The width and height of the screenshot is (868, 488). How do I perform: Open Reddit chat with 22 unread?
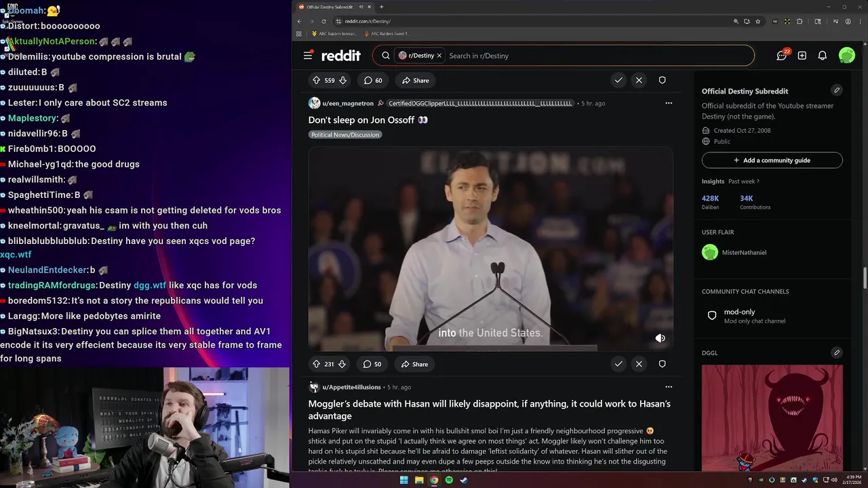coord(782,56)
